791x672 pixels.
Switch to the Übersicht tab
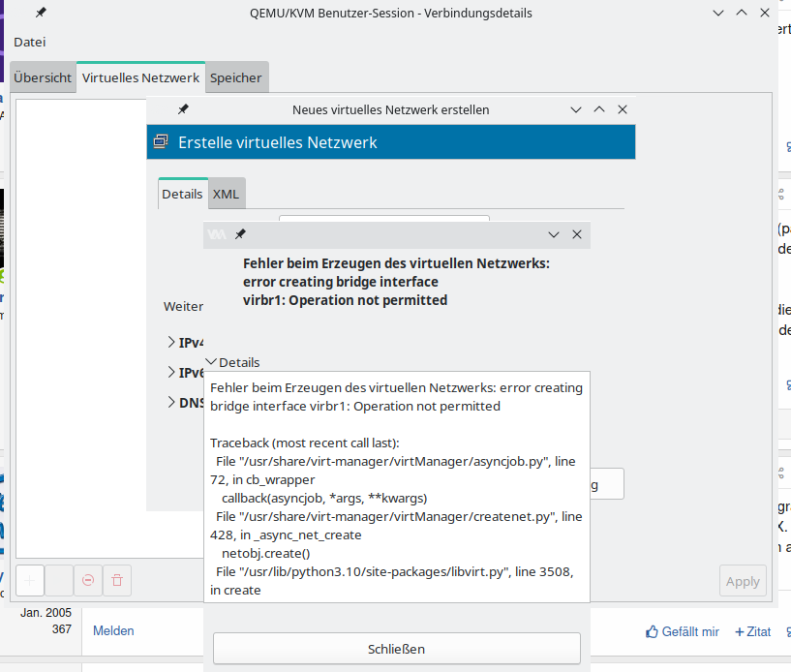point(43,77)
